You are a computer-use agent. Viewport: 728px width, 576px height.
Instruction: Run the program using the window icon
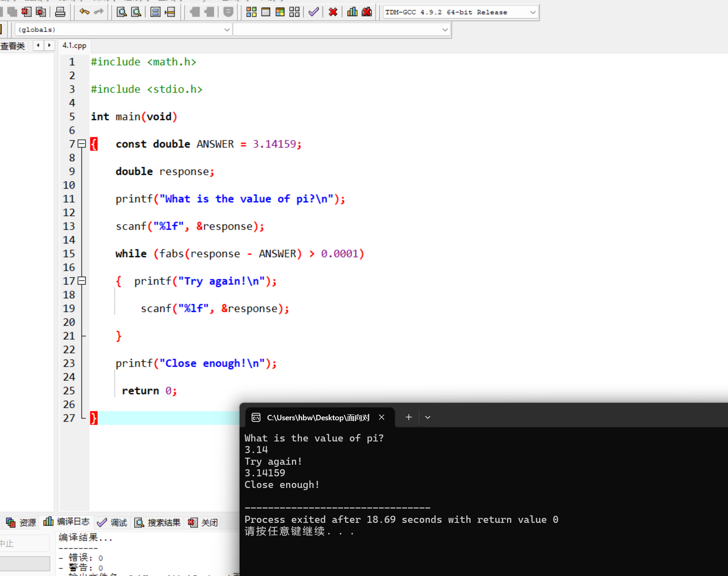(266, 12)
